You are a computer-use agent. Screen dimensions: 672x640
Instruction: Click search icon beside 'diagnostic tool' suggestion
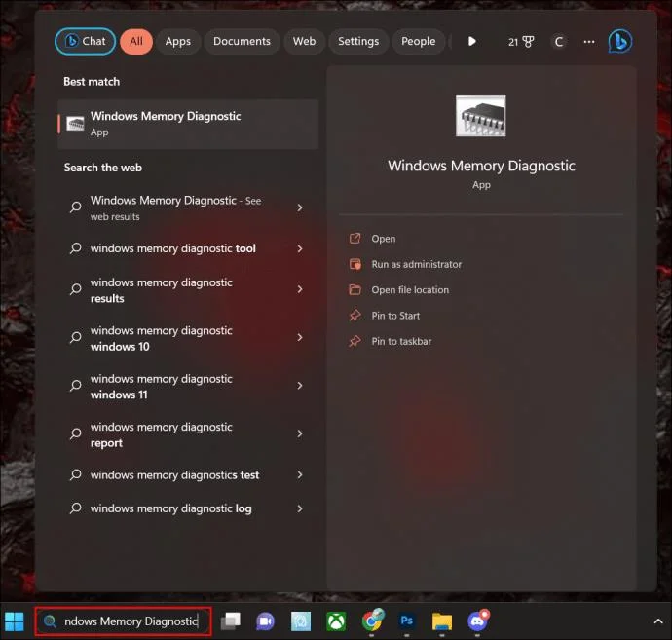point(75,248)
